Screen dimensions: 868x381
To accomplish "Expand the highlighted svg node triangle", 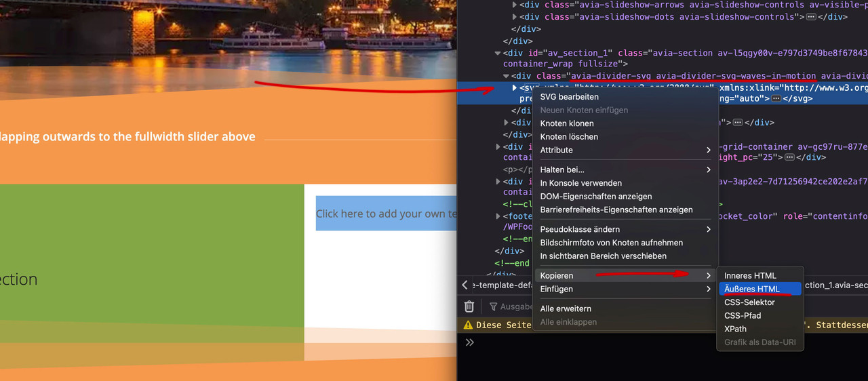I will (x=515, y=87).
